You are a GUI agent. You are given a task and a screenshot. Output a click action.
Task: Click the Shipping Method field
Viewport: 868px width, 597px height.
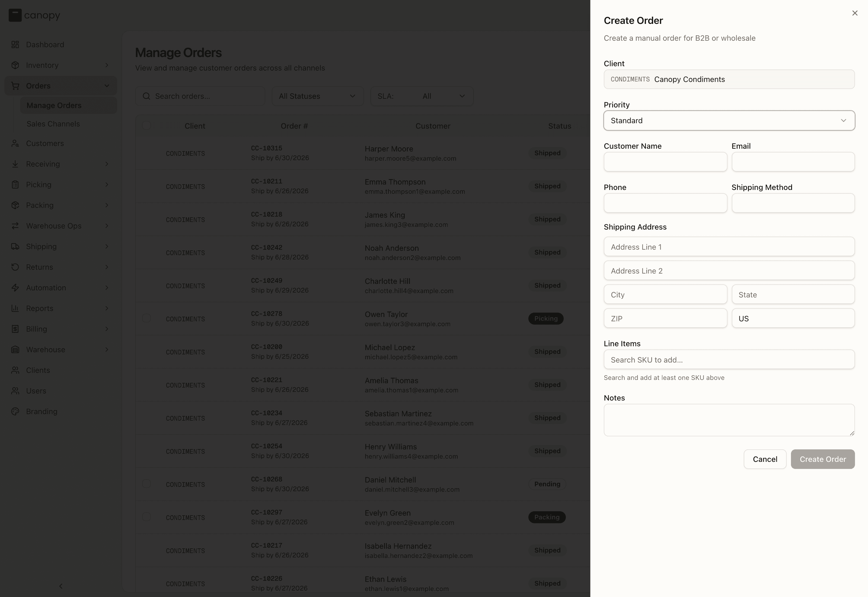coord(793,203)
